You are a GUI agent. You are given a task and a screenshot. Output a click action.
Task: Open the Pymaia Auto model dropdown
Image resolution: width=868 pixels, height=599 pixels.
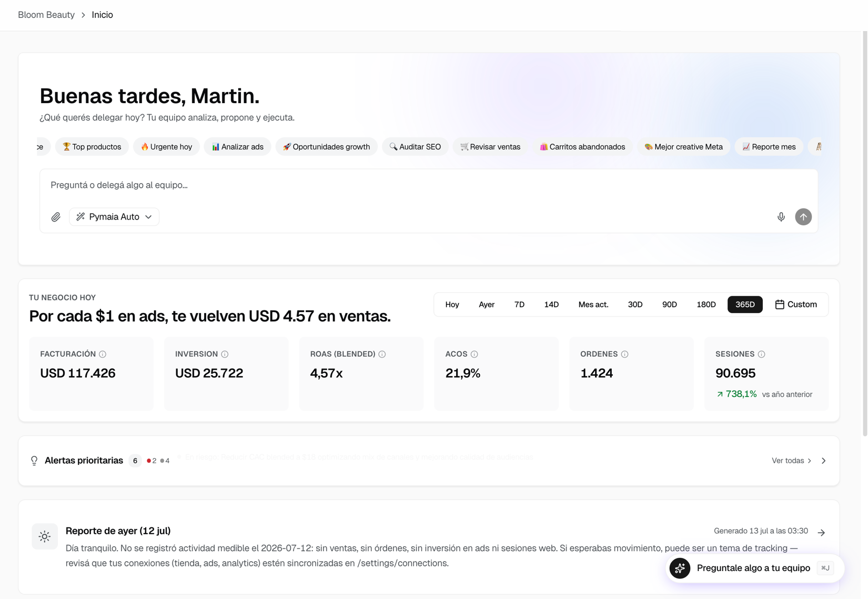(114, 217)
